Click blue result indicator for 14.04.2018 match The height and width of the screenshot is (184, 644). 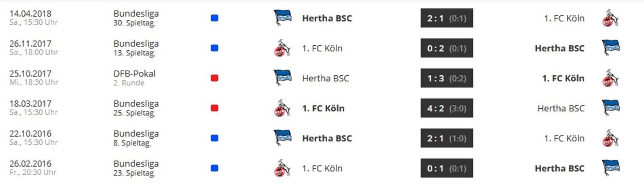[x=214, y=18]
